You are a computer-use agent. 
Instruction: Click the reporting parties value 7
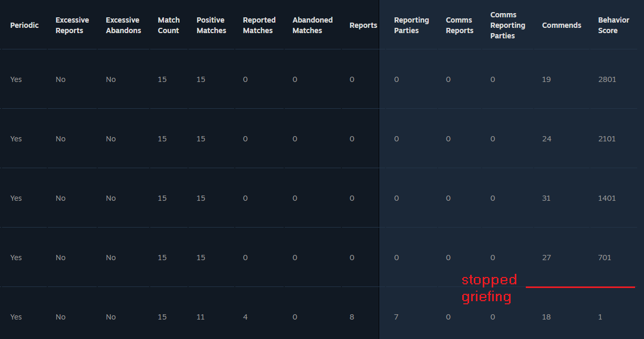click(x=397, y=317)
